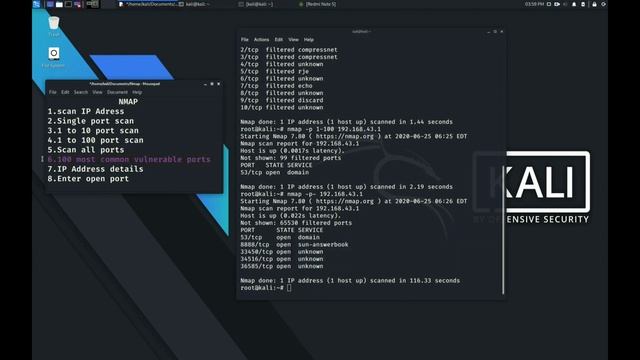Screen dimensions: 640x360
Task: Click the screen recorder camera tray icon
Action: tap(557, 4)
